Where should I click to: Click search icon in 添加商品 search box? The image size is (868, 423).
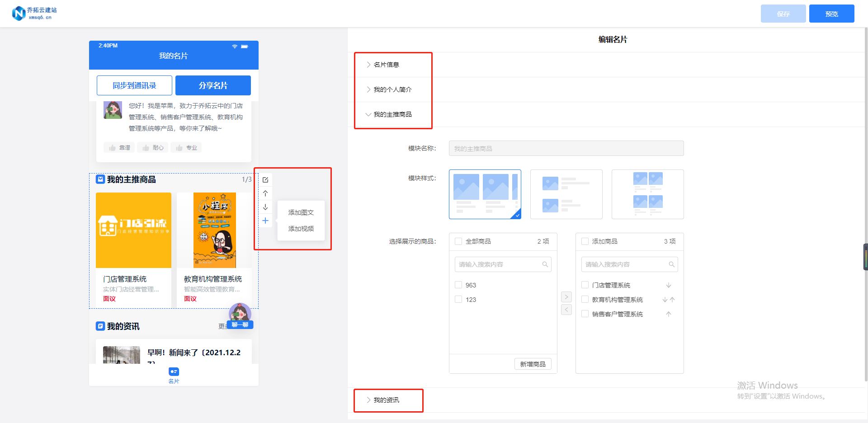click(x=672, y=264)
